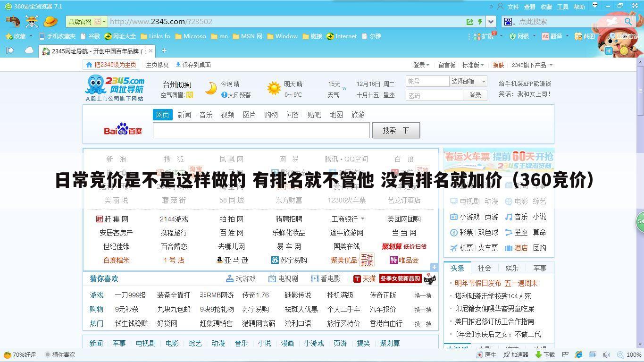The image size is (644, 362).
Task: Select the 地图 search tab
Action: pyautogui.click(x=336, y=115)
